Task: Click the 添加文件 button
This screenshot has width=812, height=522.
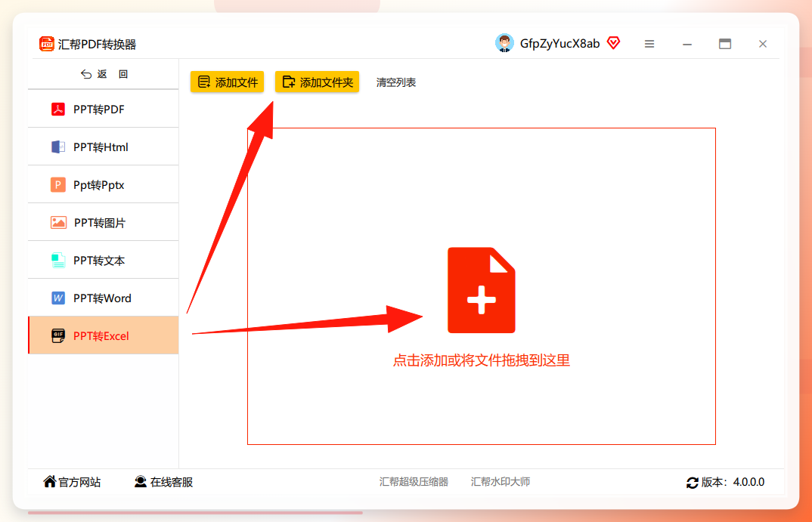Action: click(x=228, y=82)
